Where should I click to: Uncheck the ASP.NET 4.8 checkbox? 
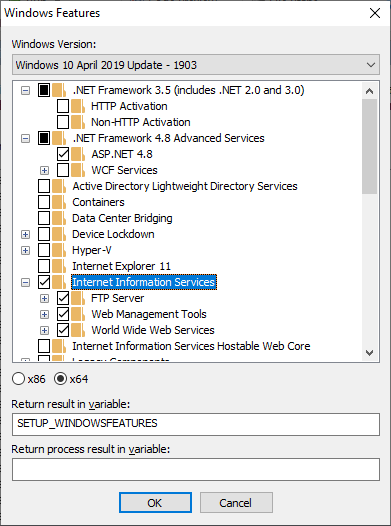point(63,154)
